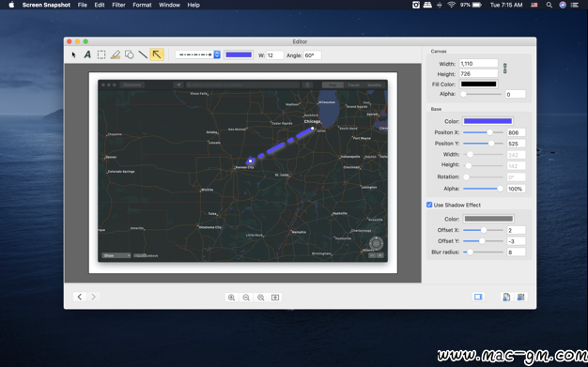The image size is (588, 367).
Task: Go to previous image with back arrow
Action: click(x=80, y=297)
